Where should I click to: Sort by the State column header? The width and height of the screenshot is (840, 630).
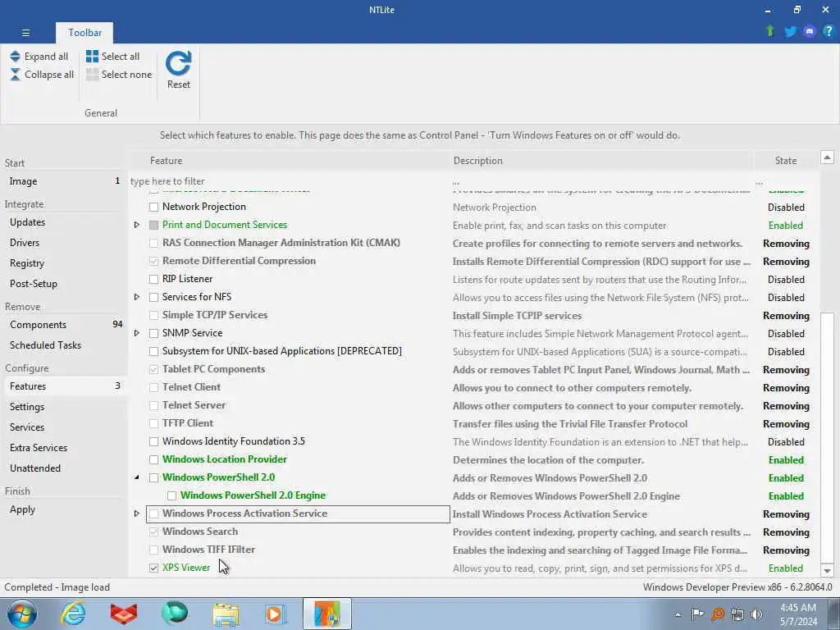coord(786,161)
